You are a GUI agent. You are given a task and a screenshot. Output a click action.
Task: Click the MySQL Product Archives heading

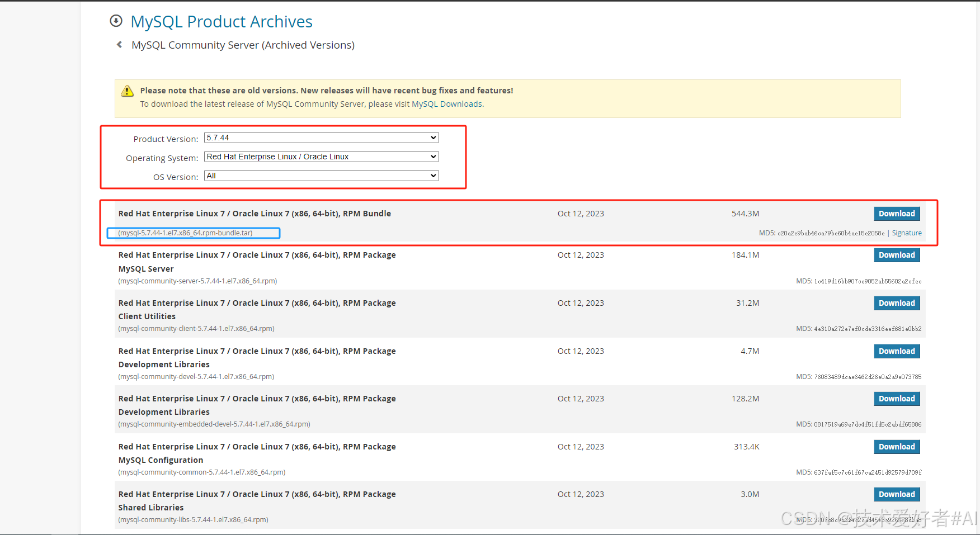pyautogui.click(x=222, y=22)
